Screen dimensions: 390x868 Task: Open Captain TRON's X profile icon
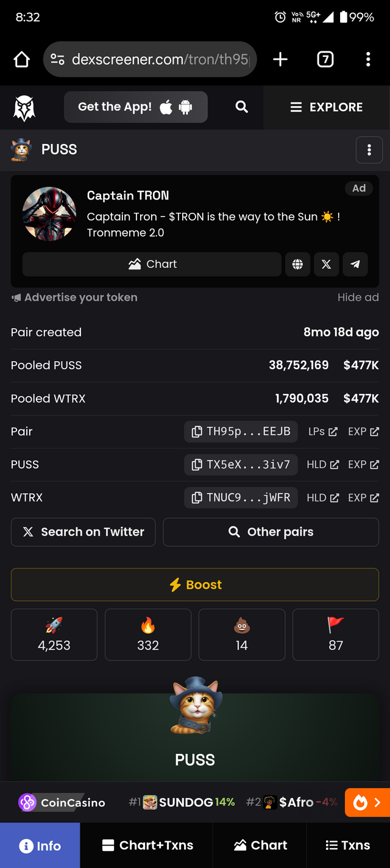326,264
